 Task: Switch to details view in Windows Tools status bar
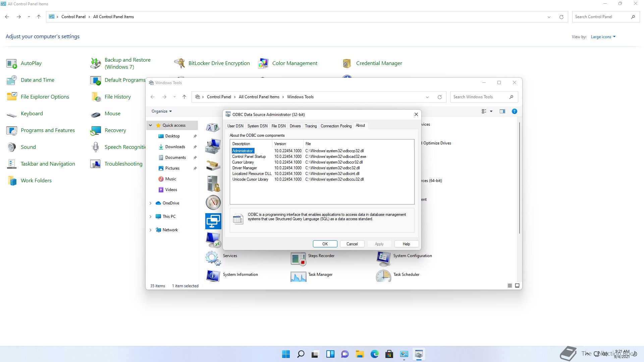point(509,286)
